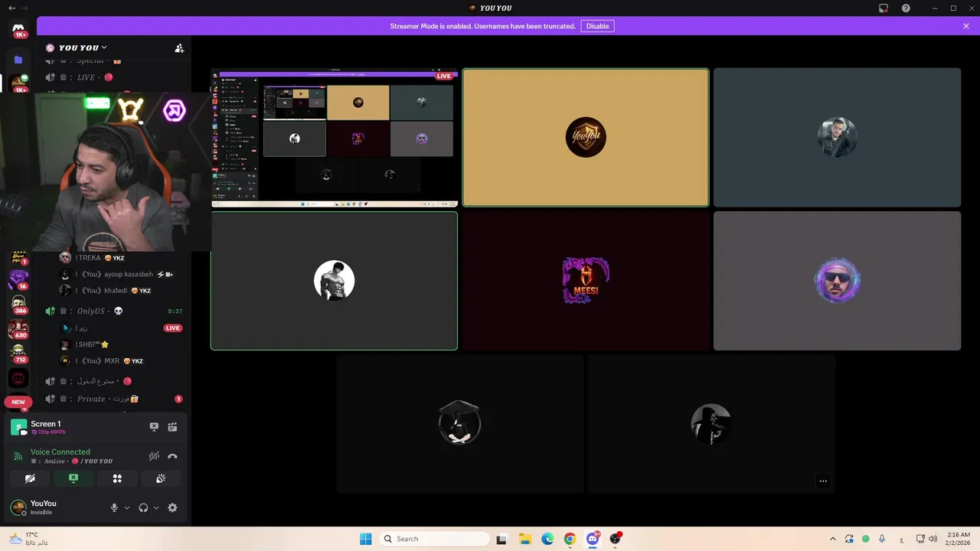Open User Settings gear icon
Image resolution: width=980 pixels, height=551 pixels.
(x=172, y=507)
